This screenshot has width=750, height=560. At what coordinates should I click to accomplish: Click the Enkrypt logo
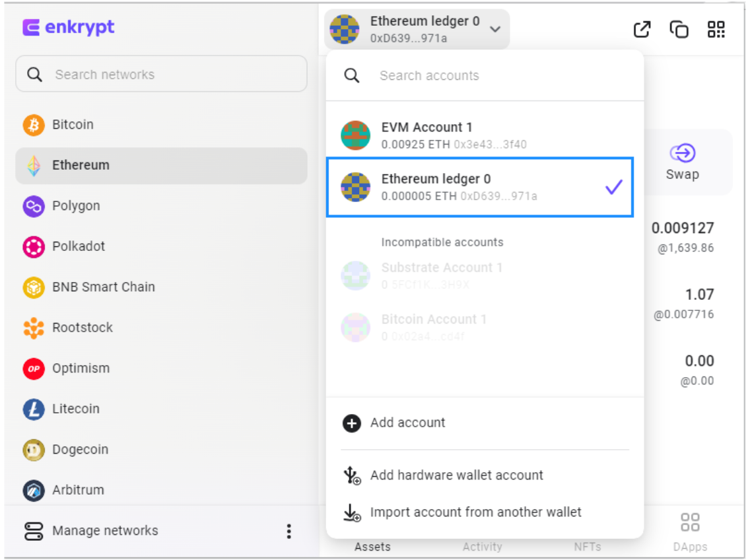68,27
